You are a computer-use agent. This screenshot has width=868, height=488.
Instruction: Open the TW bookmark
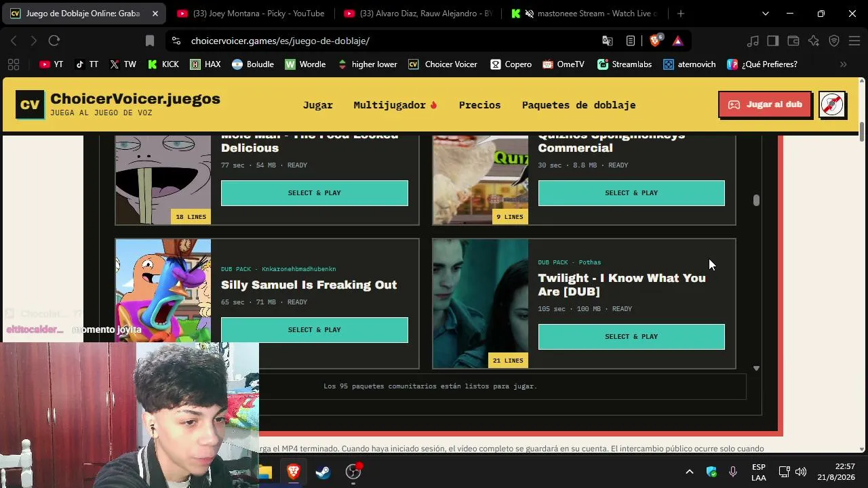point(123,64)
